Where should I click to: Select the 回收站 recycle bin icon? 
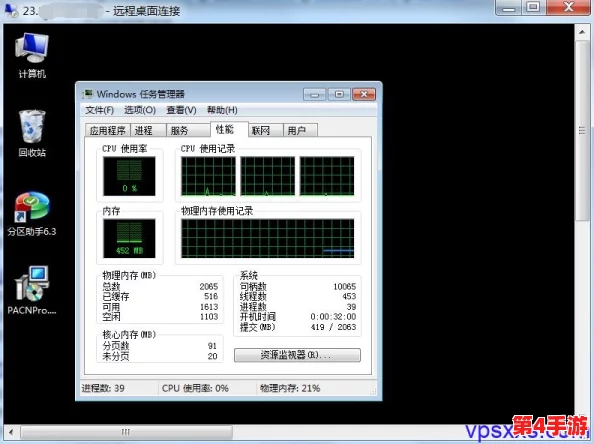[32, 133]
